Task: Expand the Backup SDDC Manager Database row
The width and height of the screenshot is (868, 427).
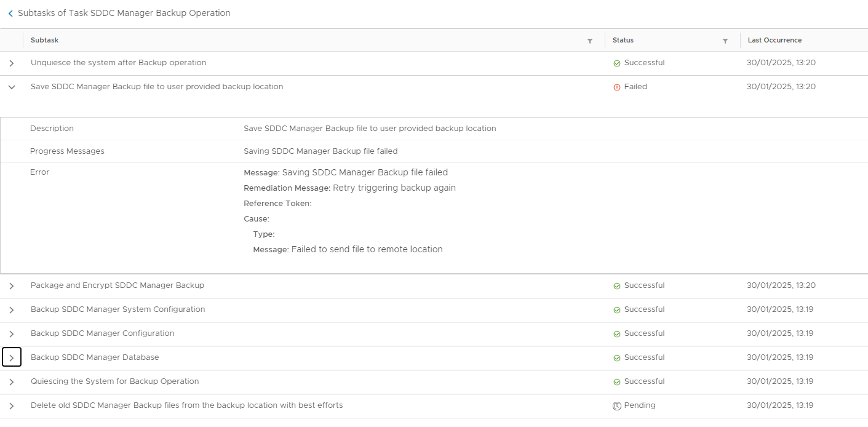Action: pos(12,357)
